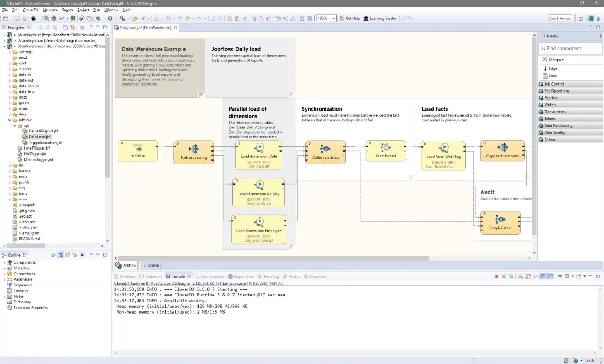Expand the graph folder in Navigator

coord(10,103)
